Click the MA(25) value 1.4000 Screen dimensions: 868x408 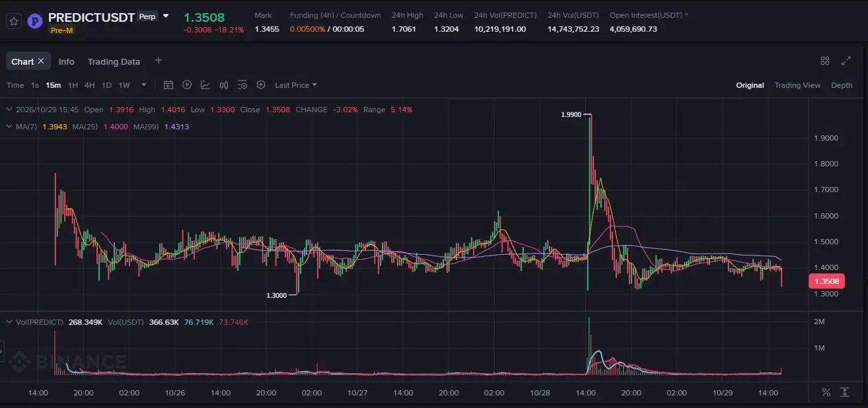pyautogui.click(x=115, y=127)
